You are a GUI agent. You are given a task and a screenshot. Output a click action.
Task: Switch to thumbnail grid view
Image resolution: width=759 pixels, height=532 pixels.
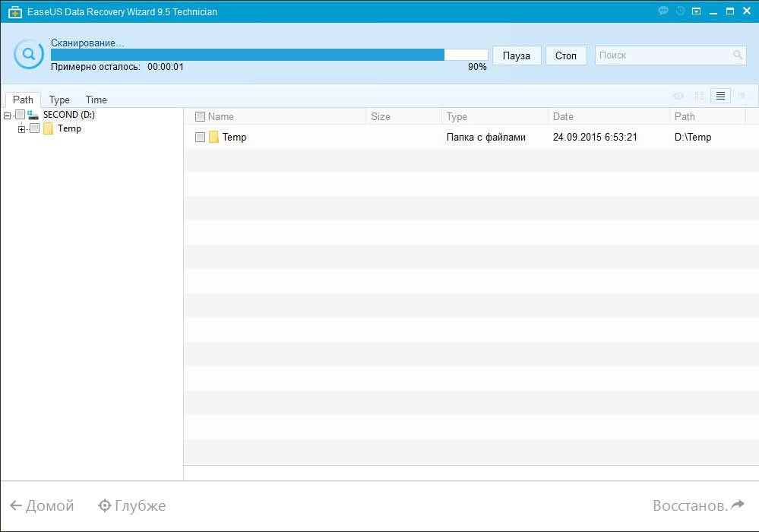point(699,96)
